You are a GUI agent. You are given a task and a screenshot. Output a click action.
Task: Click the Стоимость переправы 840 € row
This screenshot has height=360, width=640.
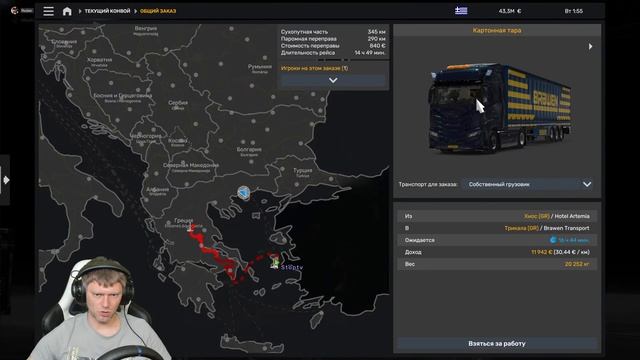click(x=333, y=46)
